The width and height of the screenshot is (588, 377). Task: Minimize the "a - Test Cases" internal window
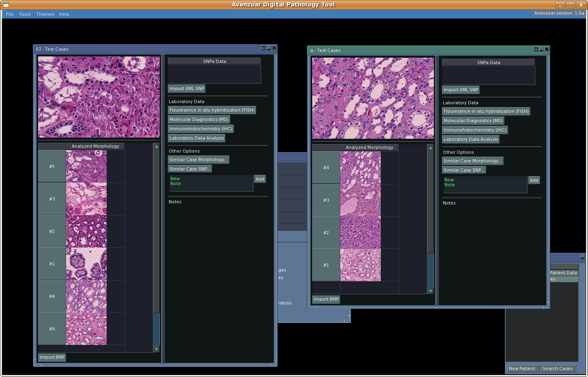pyautogui.click(x=541, y=49)
